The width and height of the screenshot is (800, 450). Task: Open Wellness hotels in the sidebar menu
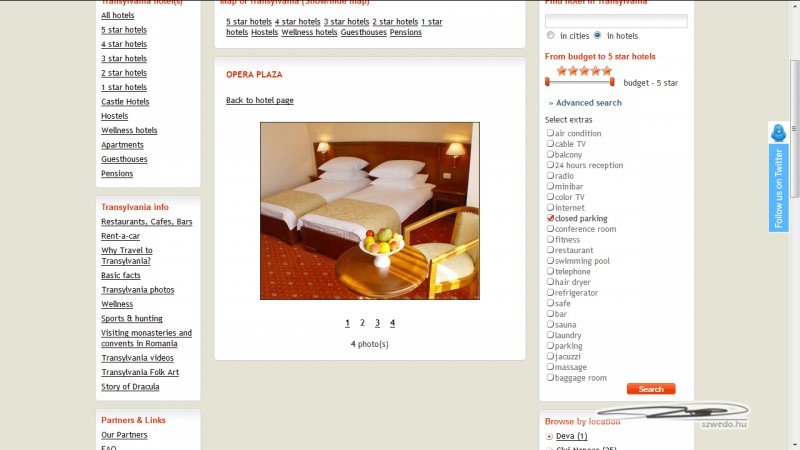(129, 130)
